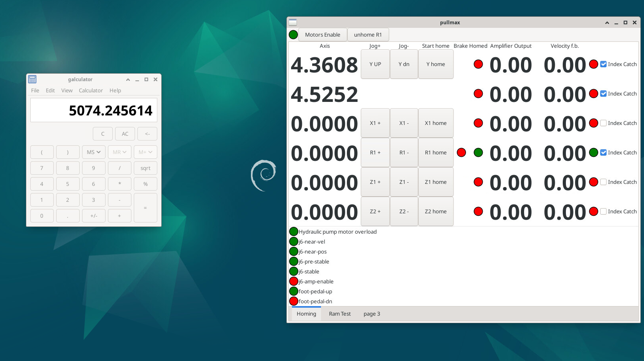Image resolution: width=644 pixels, height=361 pixels.
Task: Click the red j6-amp-enable indicator LED
Action: tap(294, 281)
